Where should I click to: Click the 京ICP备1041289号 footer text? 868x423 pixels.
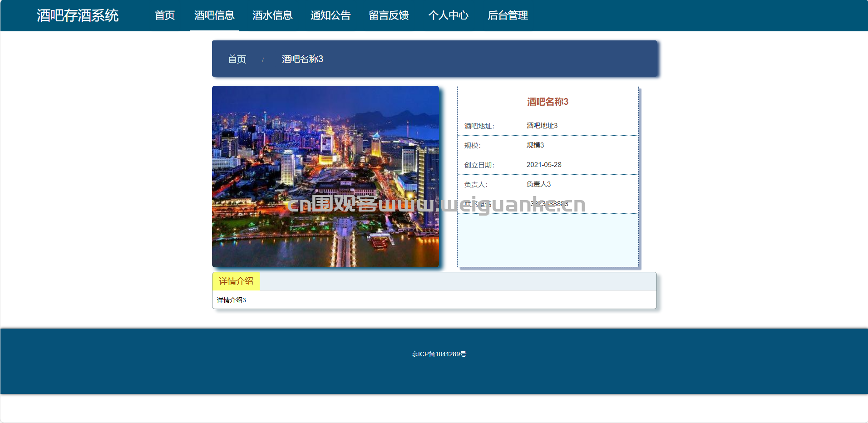439,354
